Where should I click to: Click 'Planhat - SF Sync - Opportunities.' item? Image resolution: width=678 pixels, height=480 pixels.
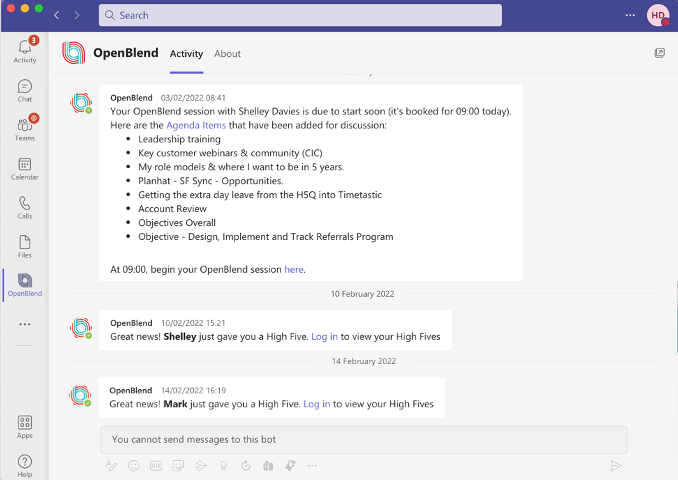(211, 181)
